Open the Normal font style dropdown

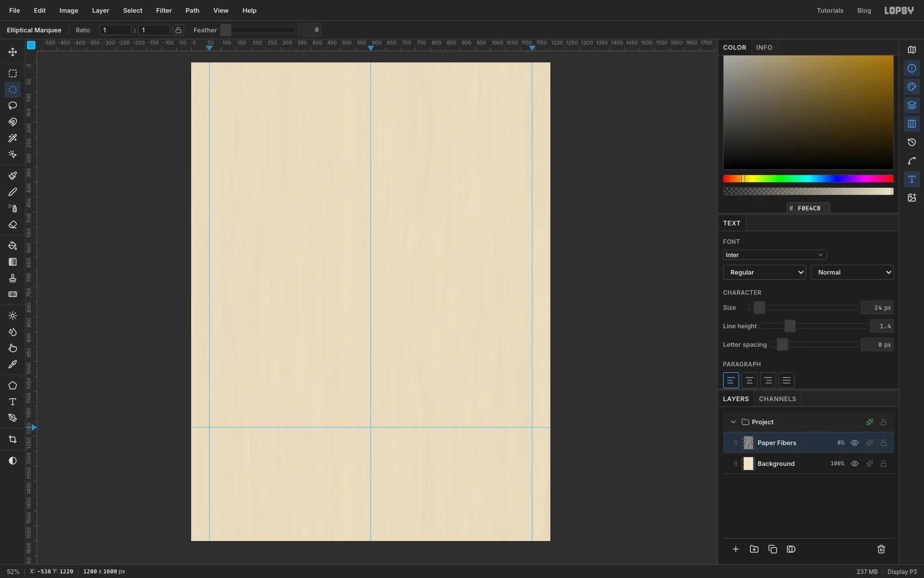click(x=852, y=272)
